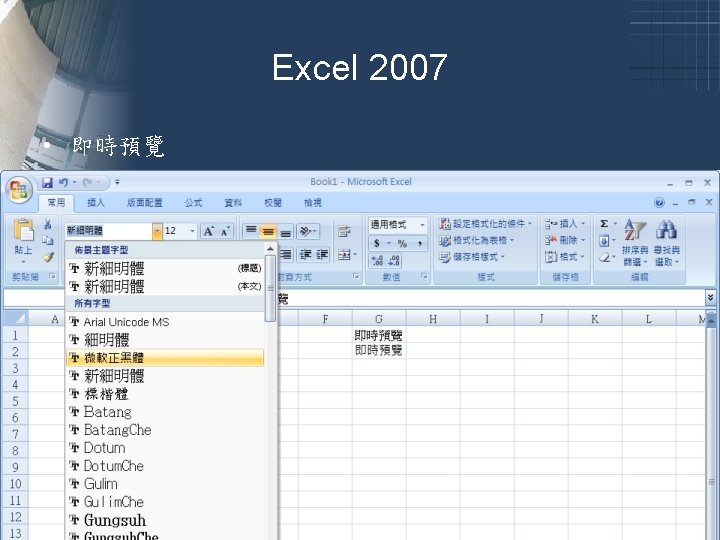Screen dimensions: 720x540
Task: Switch to the 檢視 (View) tab
Action: (x=313, y=202)
